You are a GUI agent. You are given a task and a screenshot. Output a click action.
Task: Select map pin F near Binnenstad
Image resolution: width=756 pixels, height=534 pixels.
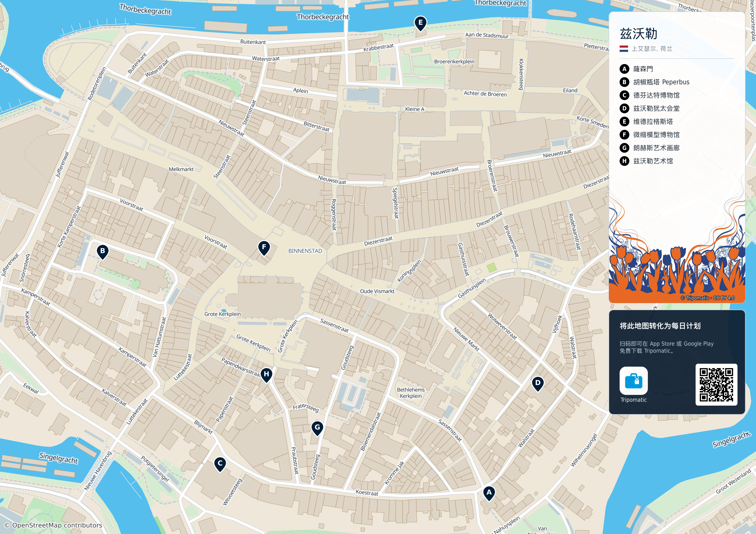click(x=264, y=248)
